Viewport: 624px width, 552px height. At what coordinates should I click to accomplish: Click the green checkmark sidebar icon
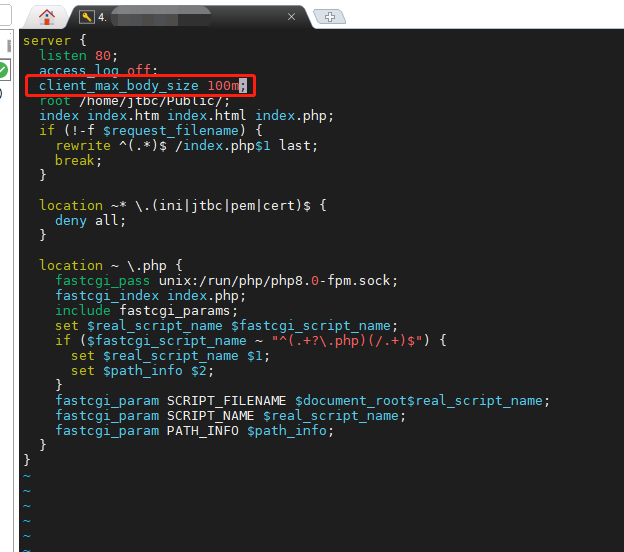(x=3, y=70)
